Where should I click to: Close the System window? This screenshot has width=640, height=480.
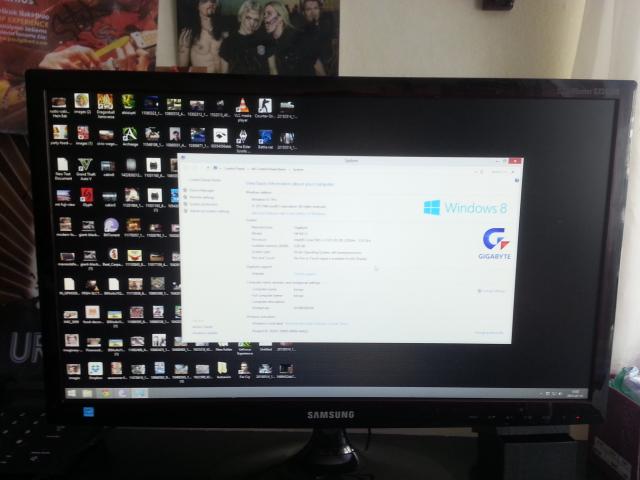[x=515, y=160]
